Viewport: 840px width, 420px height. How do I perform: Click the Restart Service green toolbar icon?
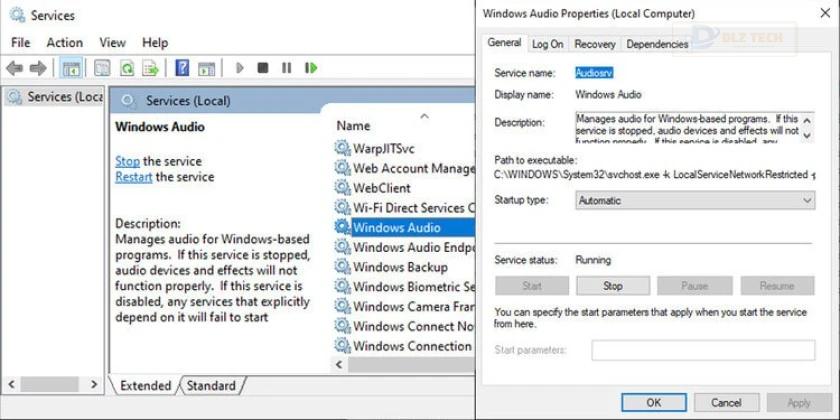[x=311, y=68]
